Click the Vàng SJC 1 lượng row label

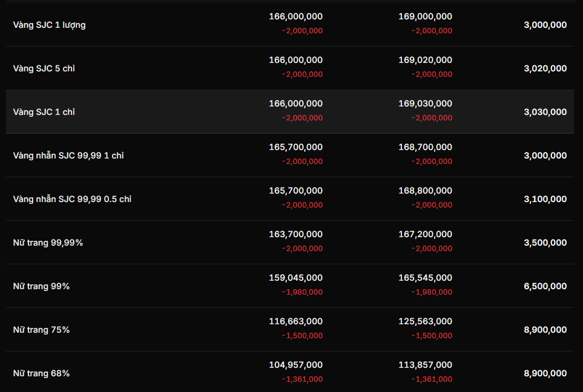[49, 25]
